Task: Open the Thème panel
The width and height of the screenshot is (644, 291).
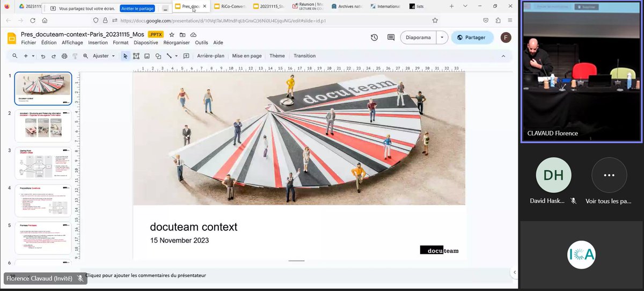Action: pos(277,56)
